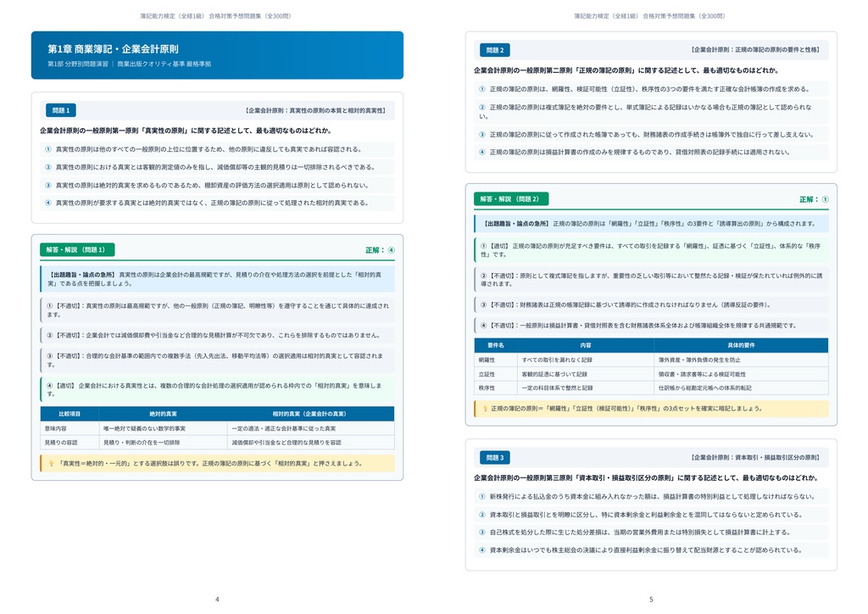Click the yellow tip text 「真実性＝絶対的・一元的」

click(210, 463)
